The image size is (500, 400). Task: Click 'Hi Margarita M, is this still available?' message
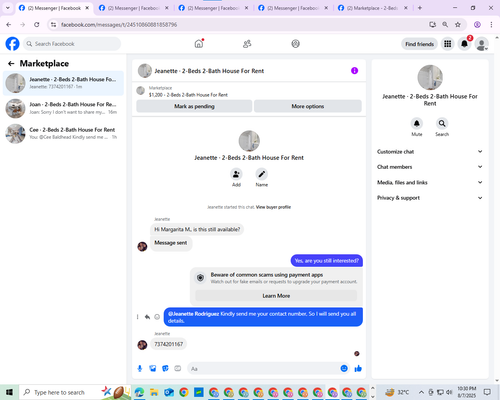[x=197, y=229]
